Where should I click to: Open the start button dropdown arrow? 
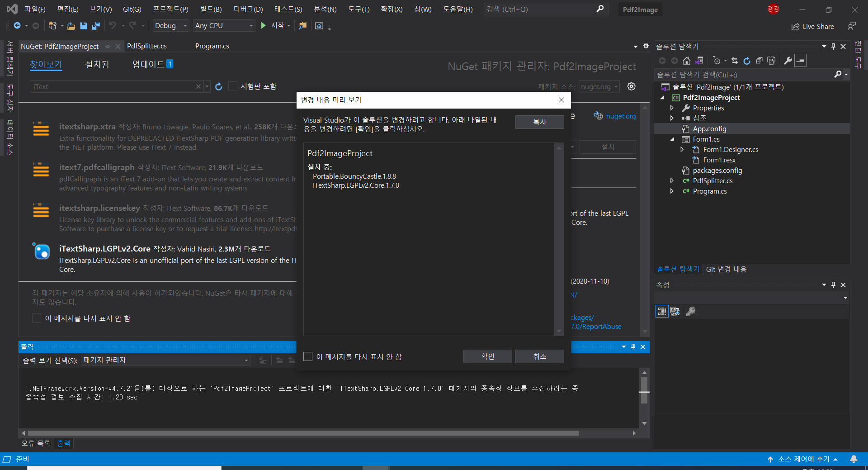(289, 26)
